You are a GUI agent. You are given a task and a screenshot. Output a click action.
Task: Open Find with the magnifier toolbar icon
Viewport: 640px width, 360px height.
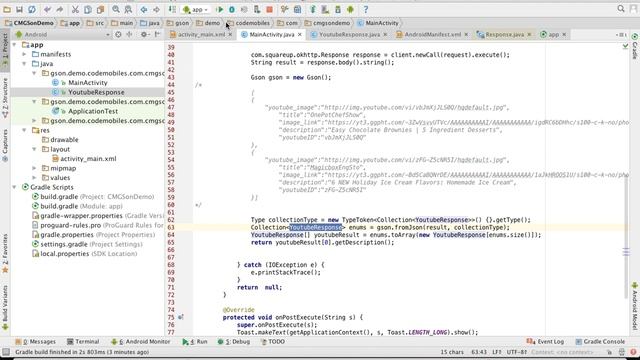[116, 9]
